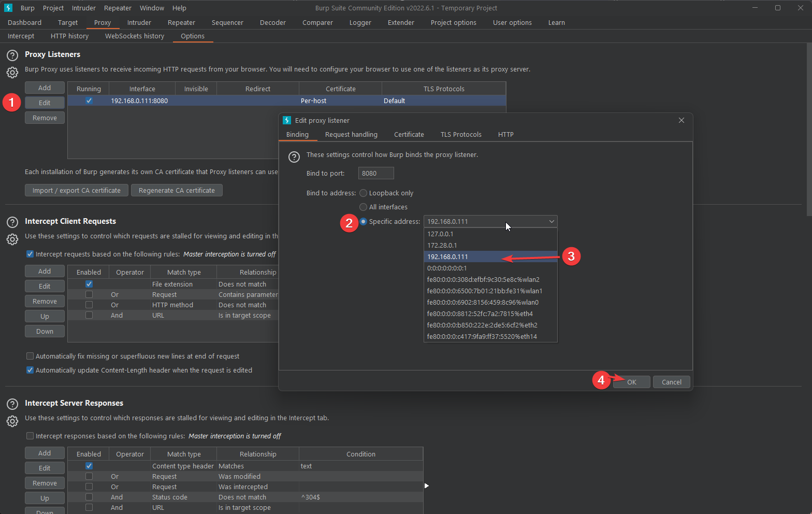The width and height of the screenshot is (812, 514).
Task: Switch to HTTP dialog tab
Action: pos(506,134)
